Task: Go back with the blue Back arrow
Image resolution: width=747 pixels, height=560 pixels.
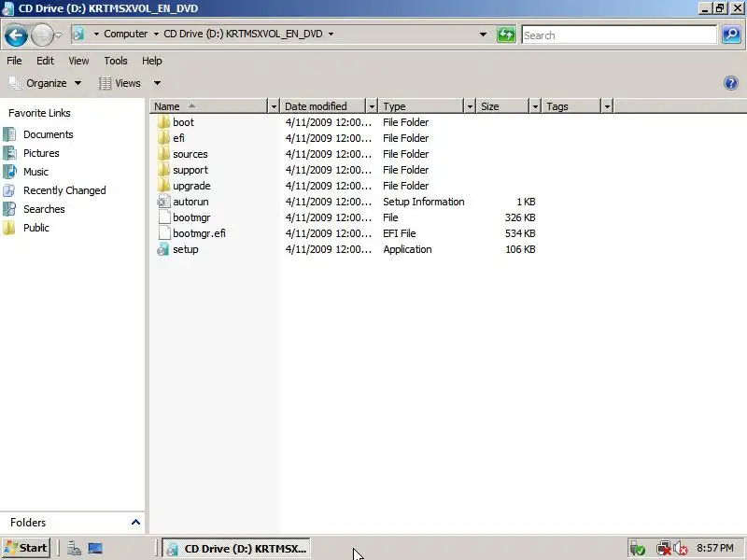Action: tap(16, 35)
